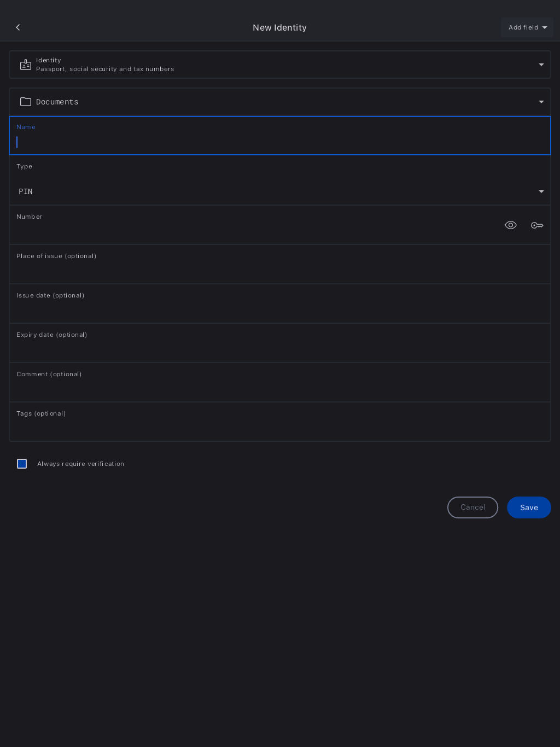Click the identity badge icon
The image size is (560, 747).
pos(26,65)
